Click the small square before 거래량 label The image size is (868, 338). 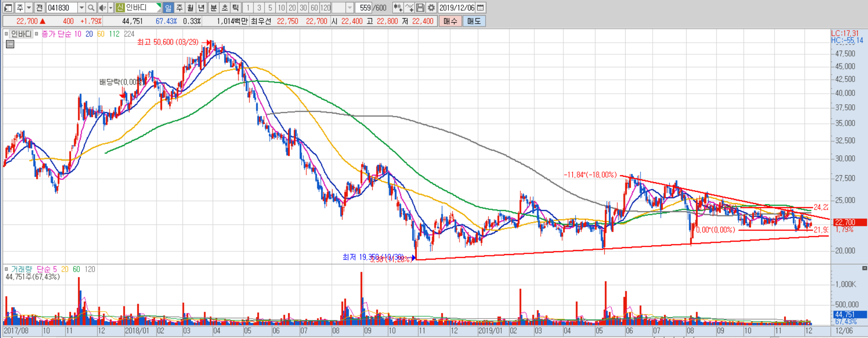6,269
